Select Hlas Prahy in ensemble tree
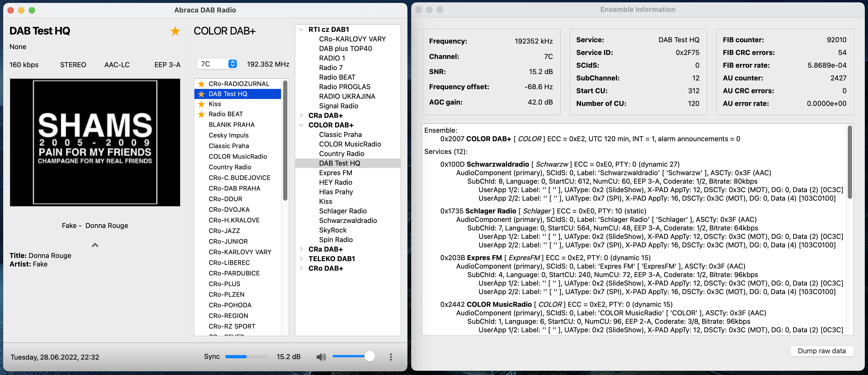The width and height of the screenshot is (868, 375). 336,192
